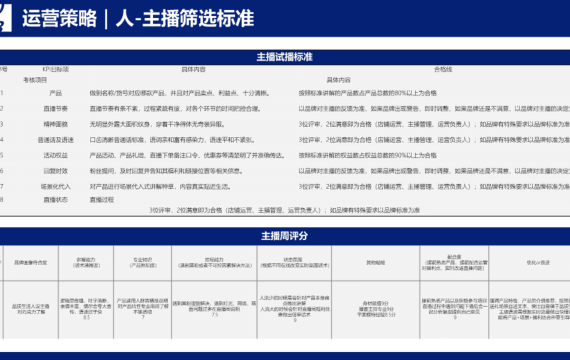This screenshot has height=360, width=570.
Task: Click the 控场能力 column header cell
Action: pos(214,263)
